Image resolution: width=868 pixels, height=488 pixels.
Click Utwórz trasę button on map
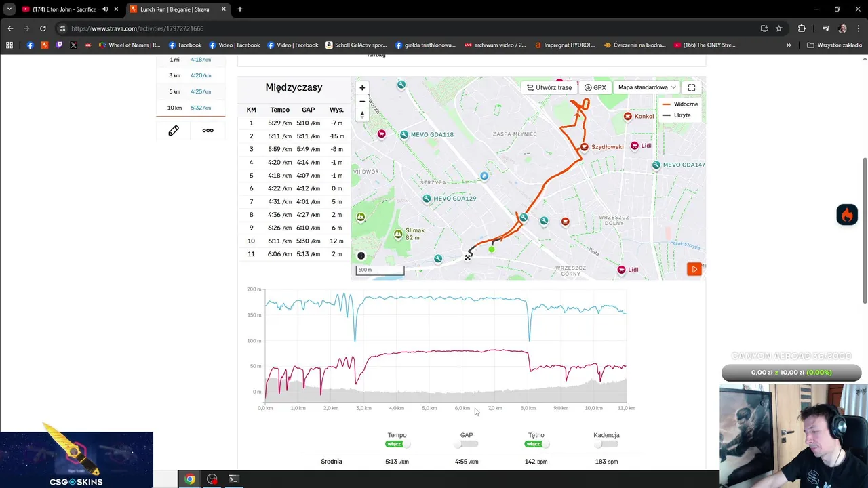tap(549, 87)
